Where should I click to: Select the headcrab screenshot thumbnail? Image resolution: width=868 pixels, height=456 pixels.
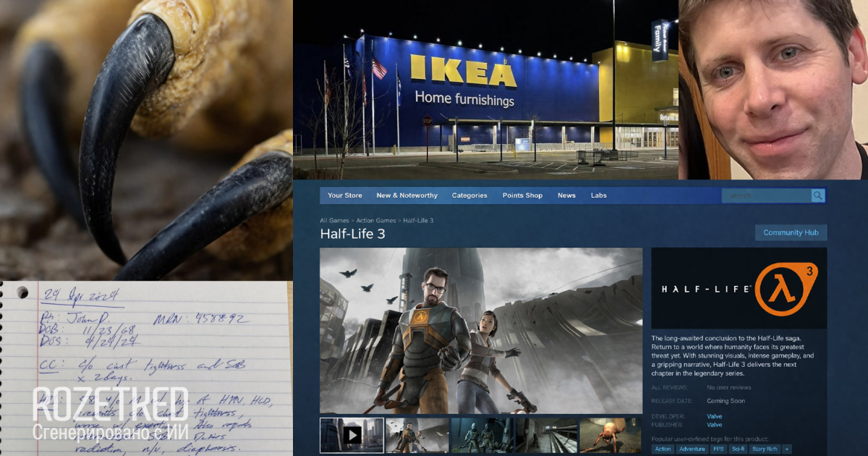(610, 435)
